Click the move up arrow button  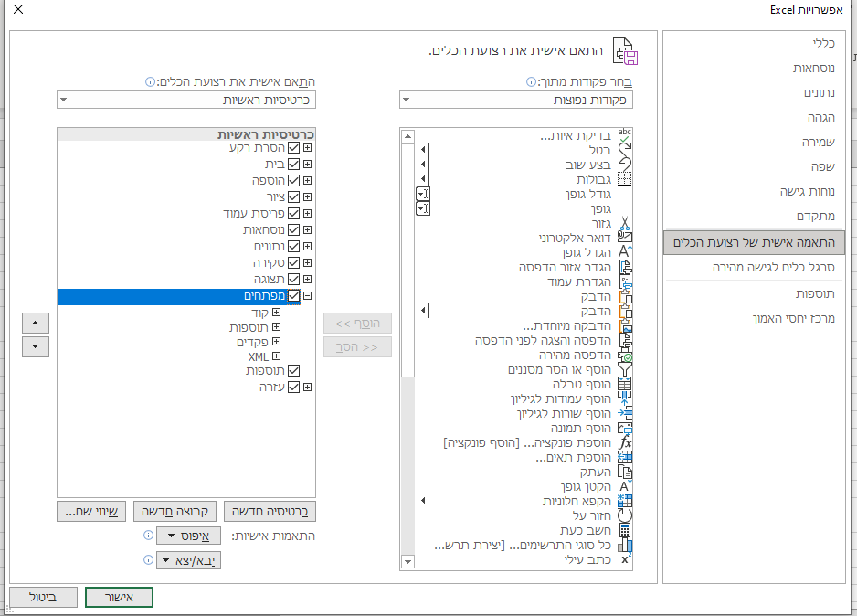tap(35, 324)
